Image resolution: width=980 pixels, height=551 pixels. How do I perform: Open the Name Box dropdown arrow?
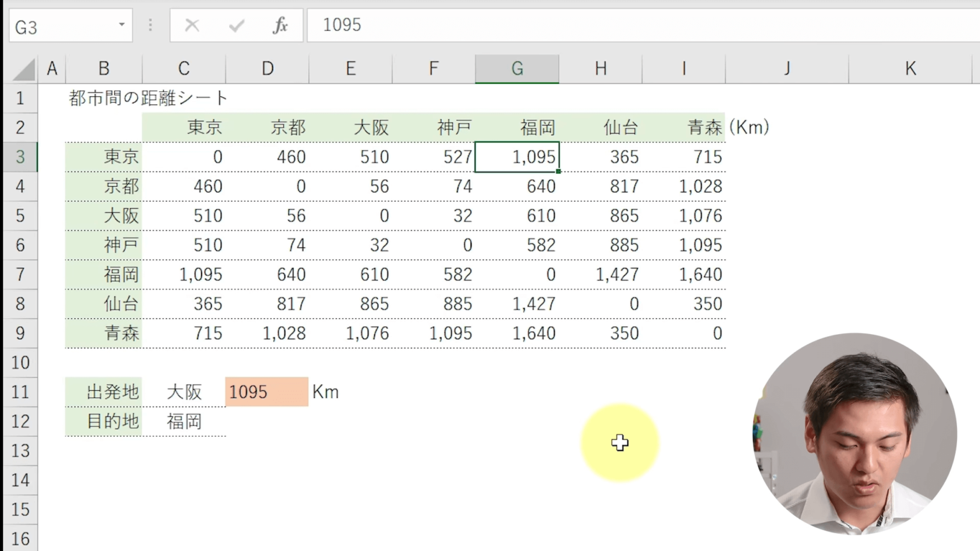(x=121, y=25)
